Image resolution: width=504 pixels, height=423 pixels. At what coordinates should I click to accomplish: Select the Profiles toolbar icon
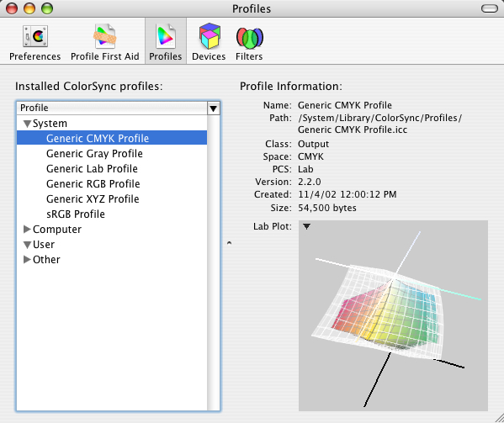tap(166, 36)
